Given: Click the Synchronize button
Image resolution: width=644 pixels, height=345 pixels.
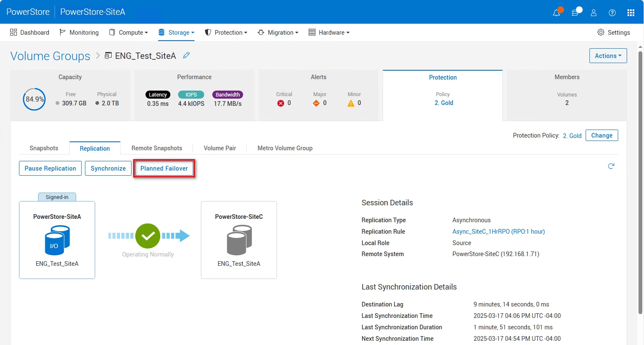Looking at the screenshot, I should pos(108,168).
